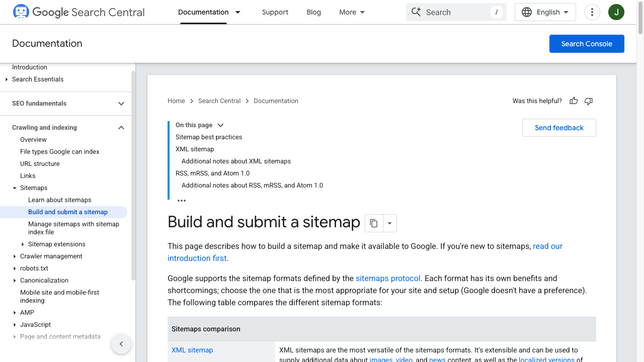Open Mobile site and mobile-first indexing

pyautogui.click(x=59, y=297)
